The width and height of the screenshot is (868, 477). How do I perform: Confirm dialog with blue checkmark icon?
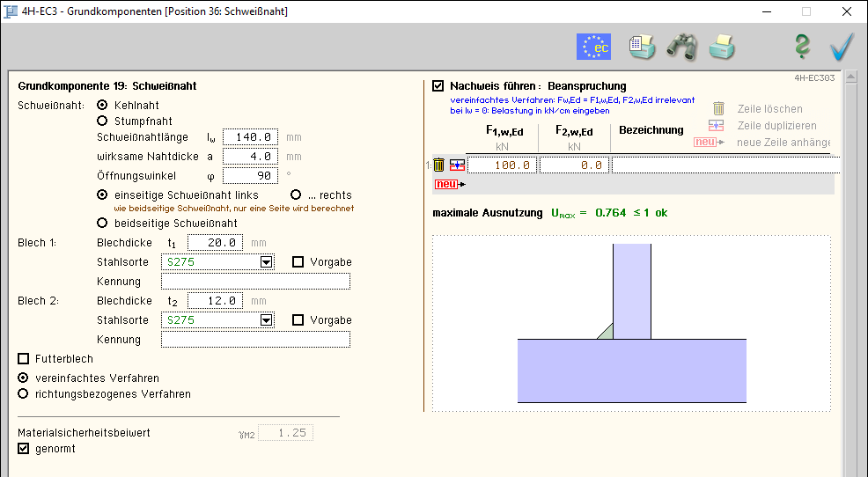click(842, 46)
